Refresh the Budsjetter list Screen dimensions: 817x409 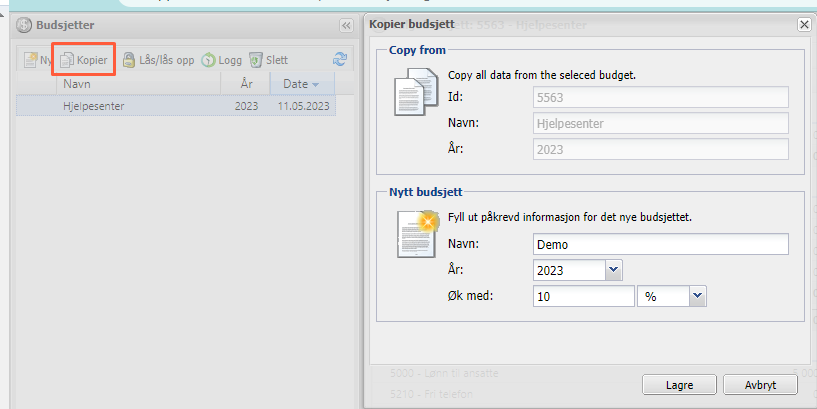(x=340, y=60)
